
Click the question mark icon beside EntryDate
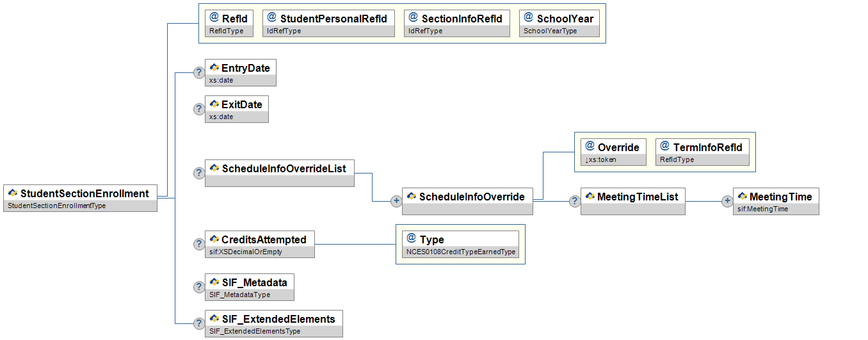coord(199,73)
